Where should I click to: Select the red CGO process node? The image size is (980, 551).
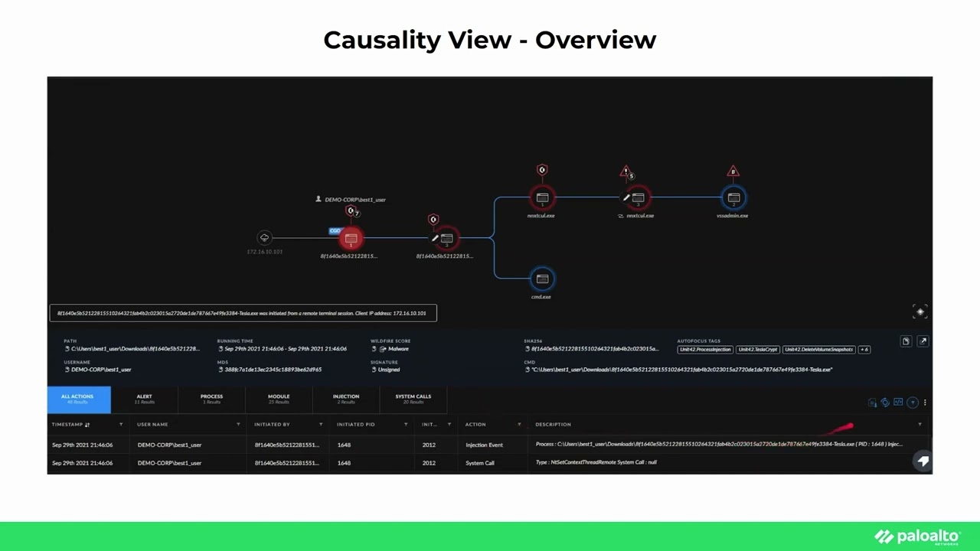click(x=351, y=239)
